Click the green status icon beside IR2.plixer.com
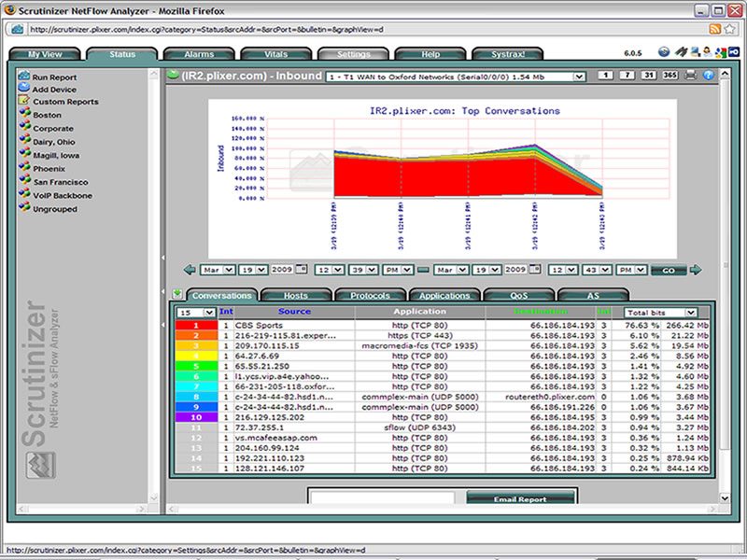 click(173, 75)
